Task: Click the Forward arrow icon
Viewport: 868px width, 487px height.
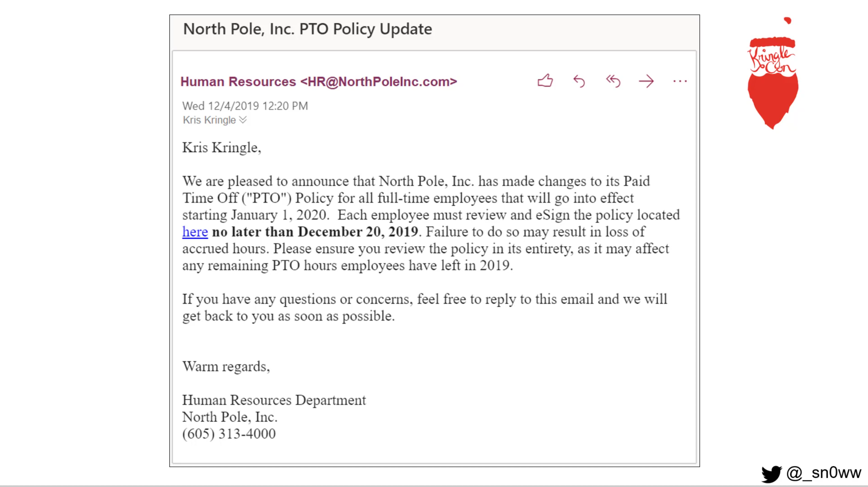Action: point(646,81)
